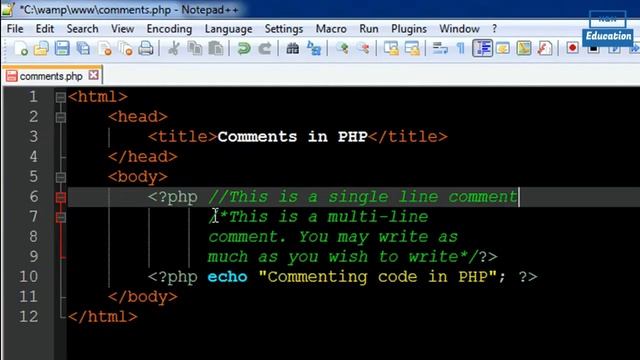The width and height of the screenshot is (640, 360).
Task: Click line number 1 in the margin
Action: click(x=33, y=97)
